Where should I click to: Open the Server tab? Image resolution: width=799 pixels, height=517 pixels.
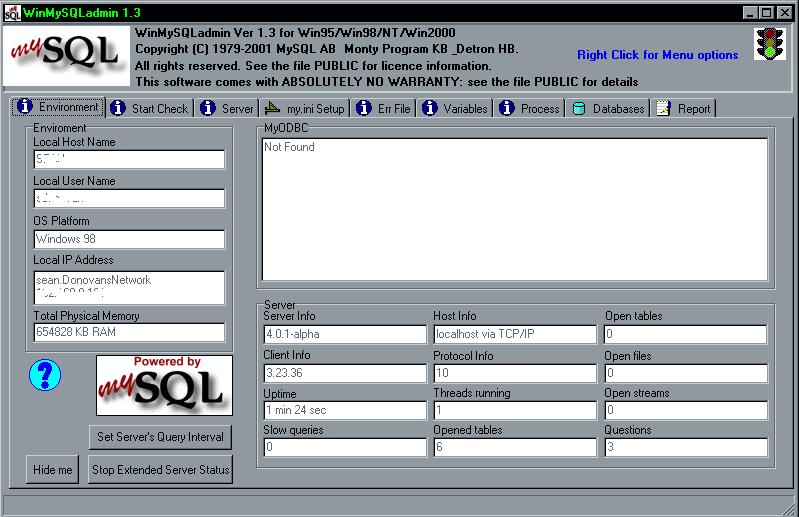(227, 108)
